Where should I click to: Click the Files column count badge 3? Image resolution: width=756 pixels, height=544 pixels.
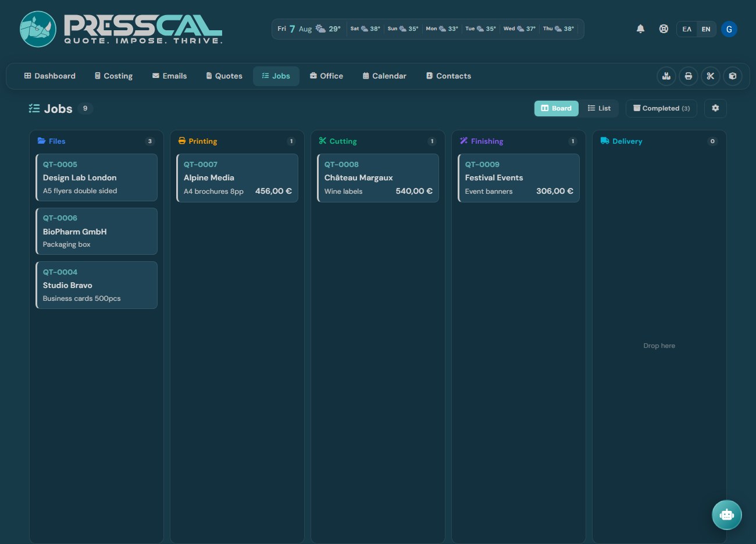tap(150, 141)
